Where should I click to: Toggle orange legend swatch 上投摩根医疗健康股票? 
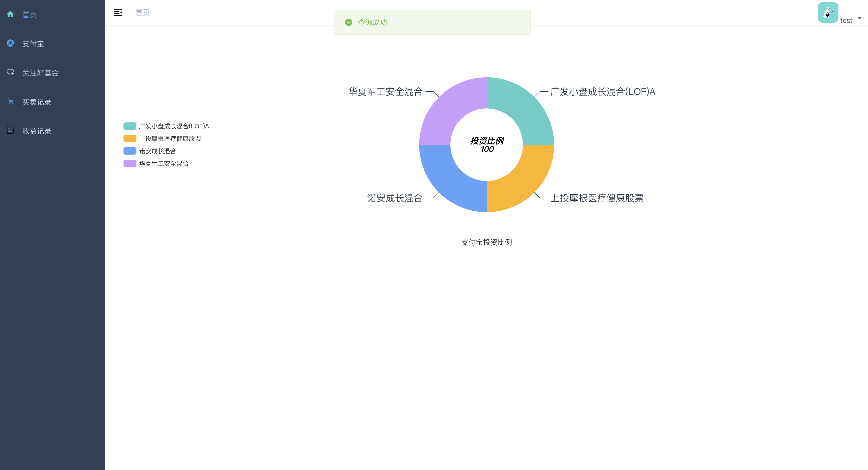pos(130,139)
